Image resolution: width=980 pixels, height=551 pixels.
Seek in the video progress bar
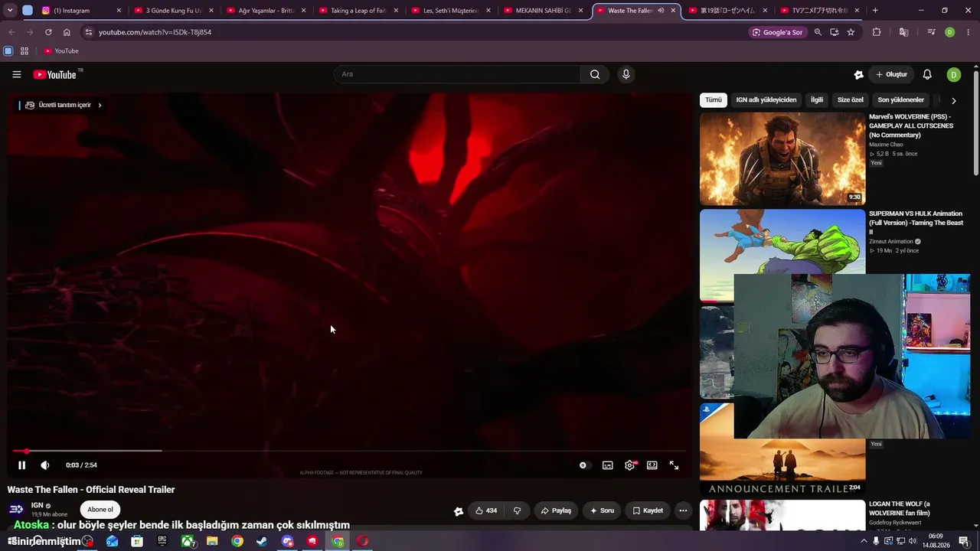(x=349, y=451)
